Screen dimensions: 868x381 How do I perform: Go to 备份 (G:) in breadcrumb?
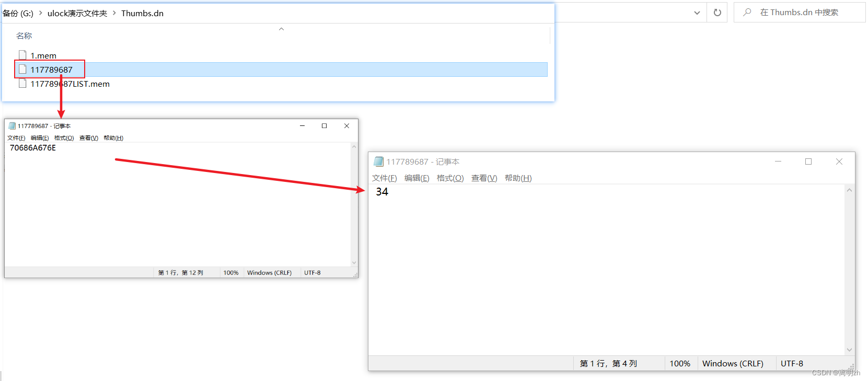pyautogui.click(x=18, y=13)
